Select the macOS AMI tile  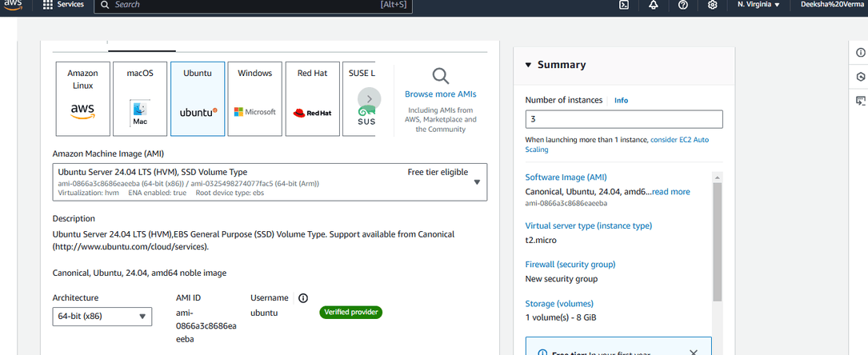140,99
